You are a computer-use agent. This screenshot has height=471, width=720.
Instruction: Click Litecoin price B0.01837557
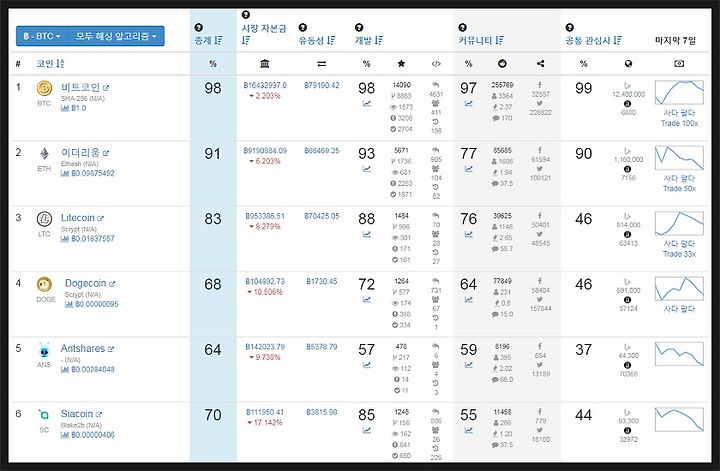(88, 239)
